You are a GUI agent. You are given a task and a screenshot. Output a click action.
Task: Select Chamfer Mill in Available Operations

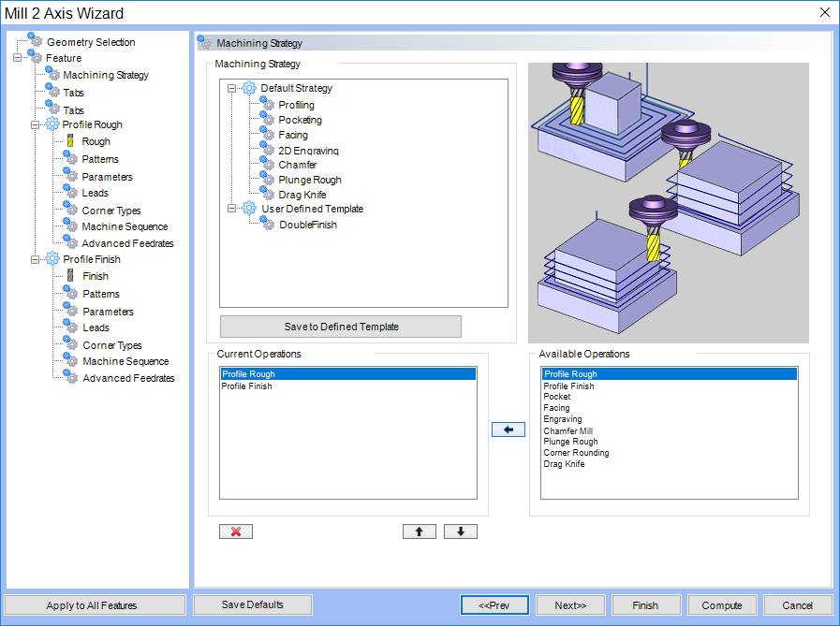coord(570,430)
